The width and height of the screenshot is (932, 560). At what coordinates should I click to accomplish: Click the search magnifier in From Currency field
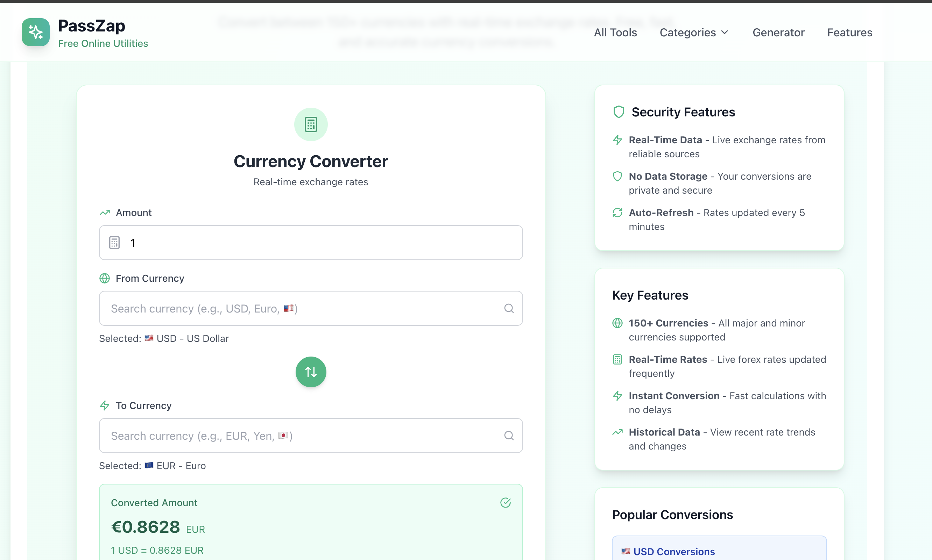509,308
